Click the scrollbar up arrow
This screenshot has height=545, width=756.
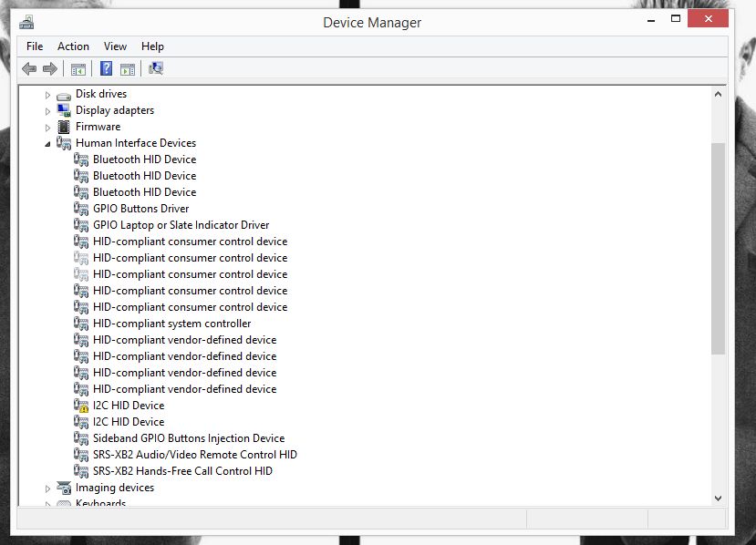coord(718,95)
